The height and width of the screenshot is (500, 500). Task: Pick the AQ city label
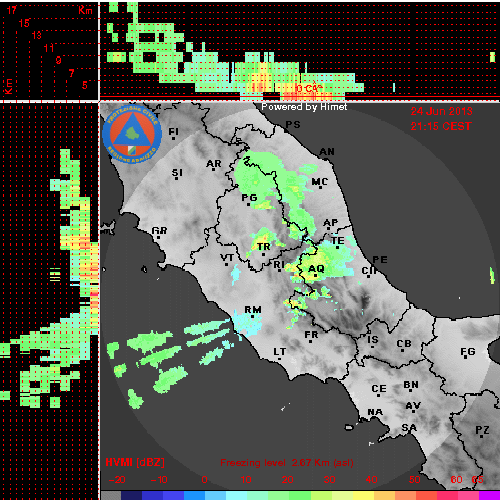(316, 269)
